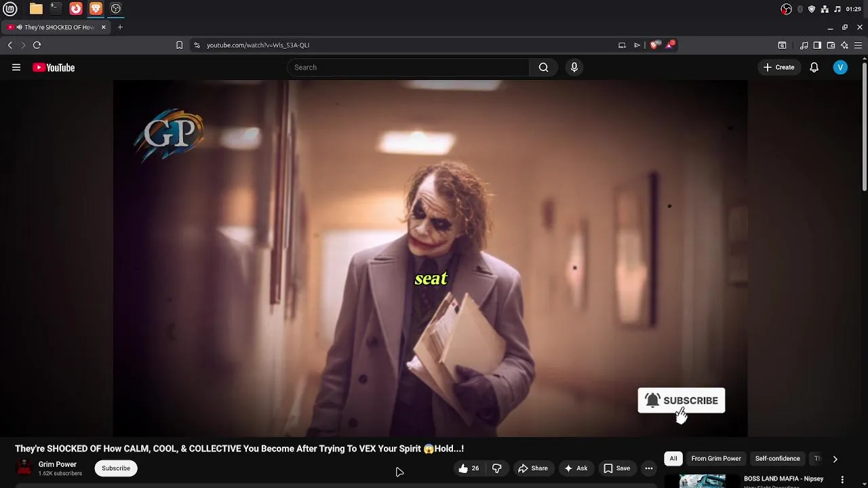Screen dimensions: 868x488
Task: Open the clock showing 01:29
Action: click(x=854, y=9)
